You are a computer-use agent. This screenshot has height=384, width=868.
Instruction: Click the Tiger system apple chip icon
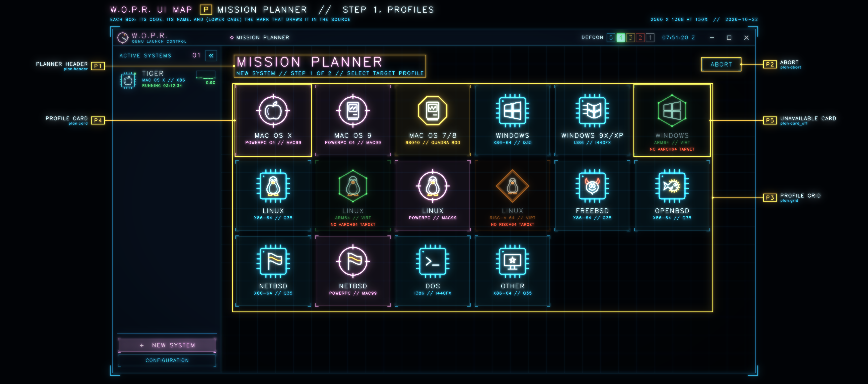pos(128,80)
